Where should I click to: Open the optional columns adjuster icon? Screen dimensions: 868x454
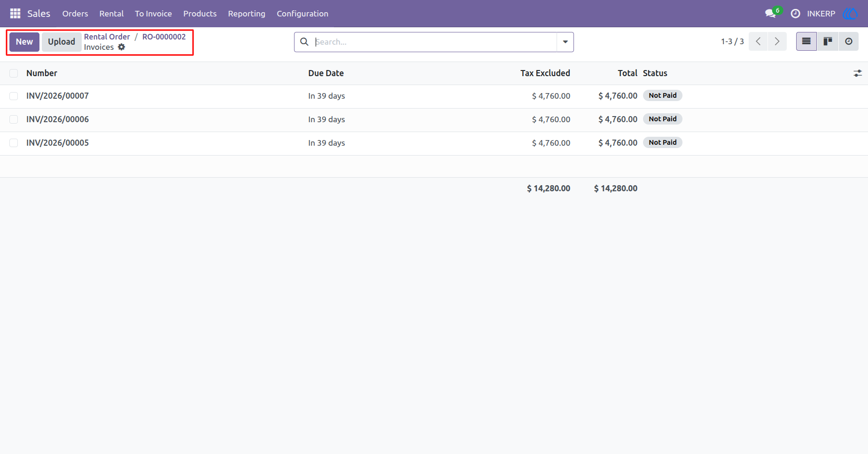(858, 73)
